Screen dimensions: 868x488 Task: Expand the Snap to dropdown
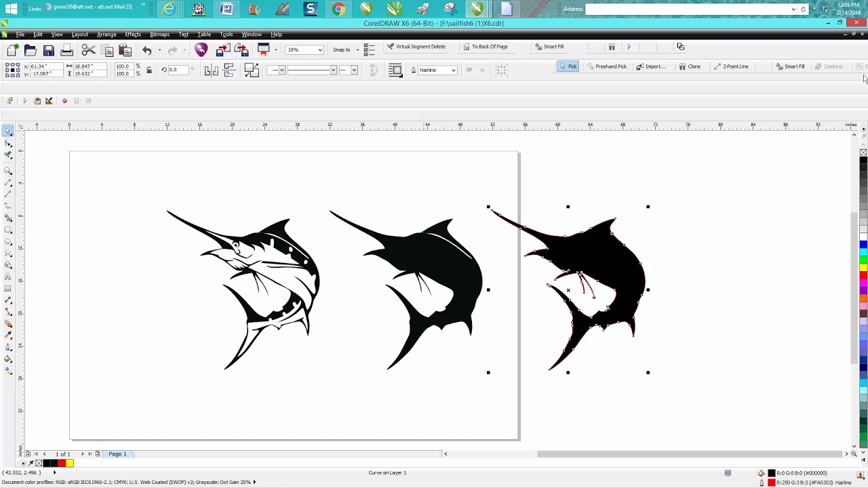[357, 49]
